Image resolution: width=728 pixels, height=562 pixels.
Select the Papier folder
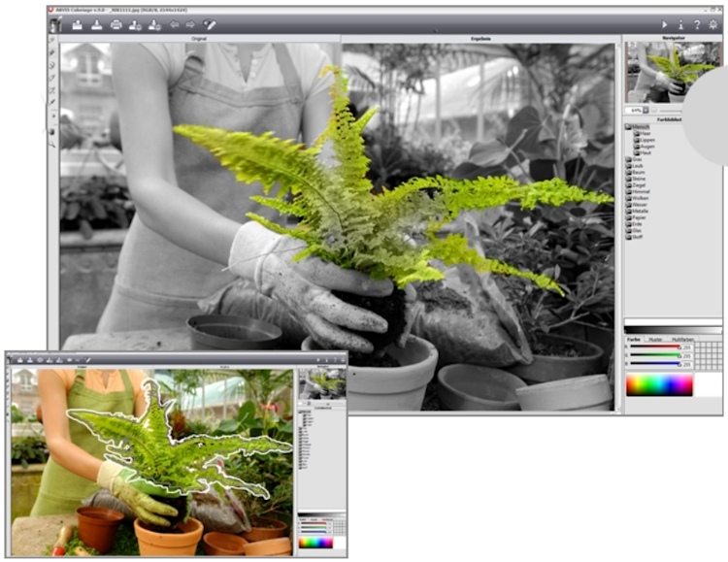coord(636,217)
